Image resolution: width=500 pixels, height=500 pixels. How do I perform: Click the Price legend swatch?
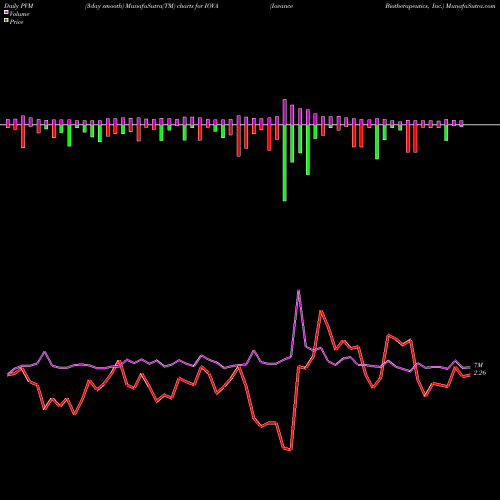(6, 21)
